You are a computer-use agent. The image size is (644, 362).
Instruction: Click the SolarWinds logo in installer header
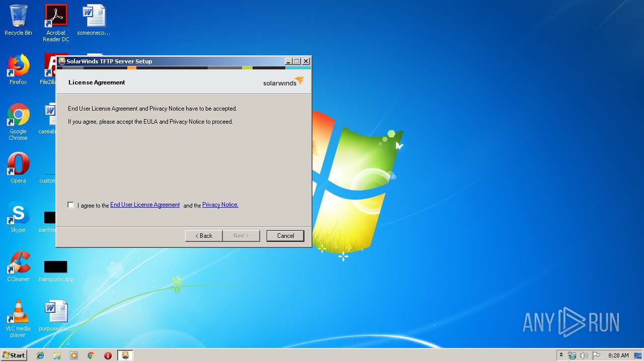[x=283, y=81]
